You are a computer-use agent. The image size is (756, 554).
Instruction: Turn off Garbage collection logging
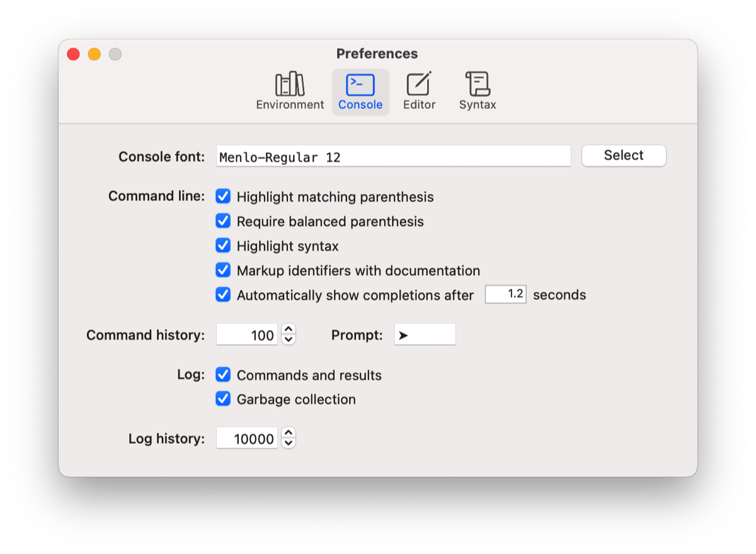[223, 399]
